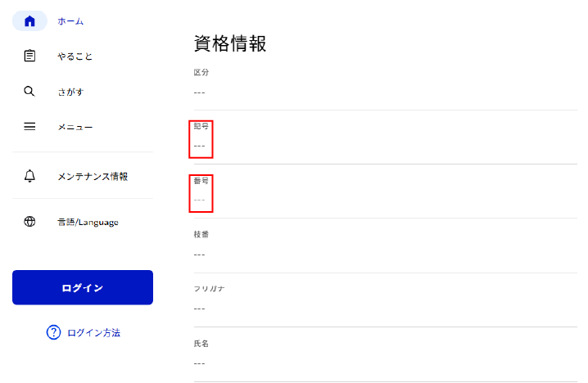Click the question mark help icon
Image resolution: width=588 pixels, height=383 pixels.
pos(53,332)
